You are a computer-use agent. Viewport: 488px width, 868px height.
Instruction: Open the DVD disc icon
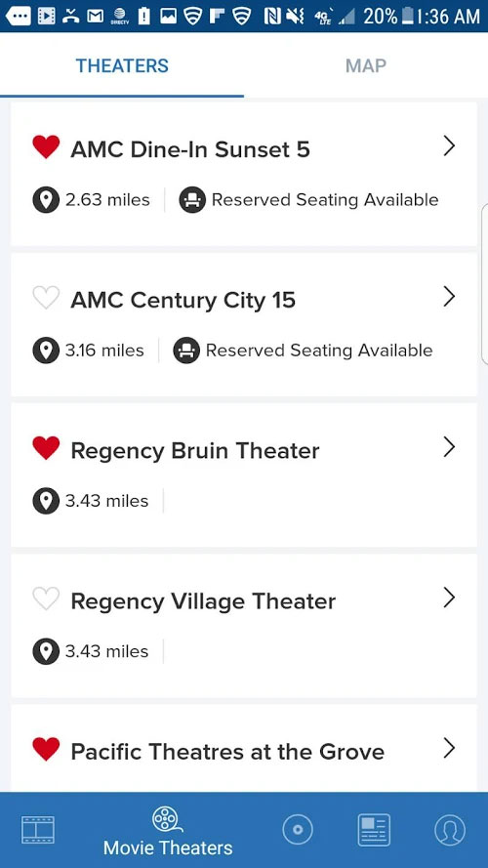point(298,829)
